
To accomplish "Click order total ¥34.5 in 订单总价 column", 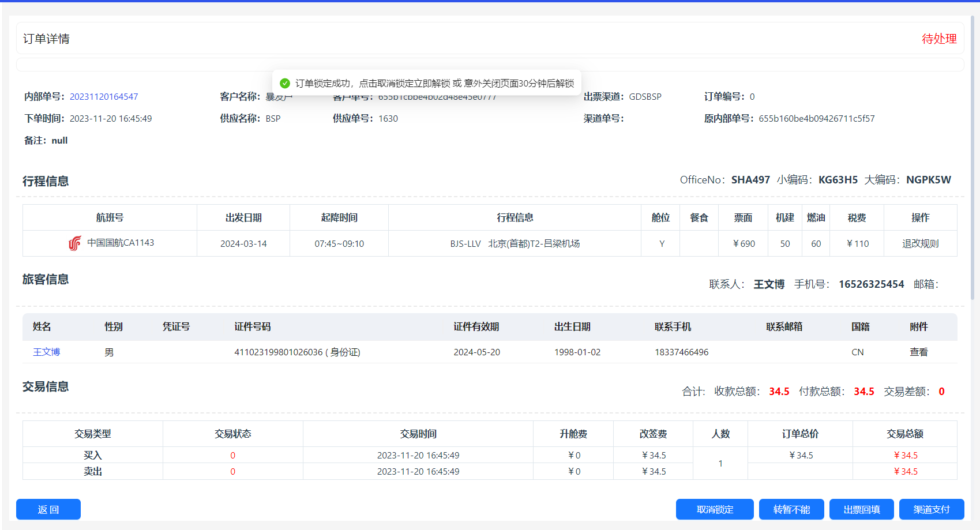I will tap(801, 455).
